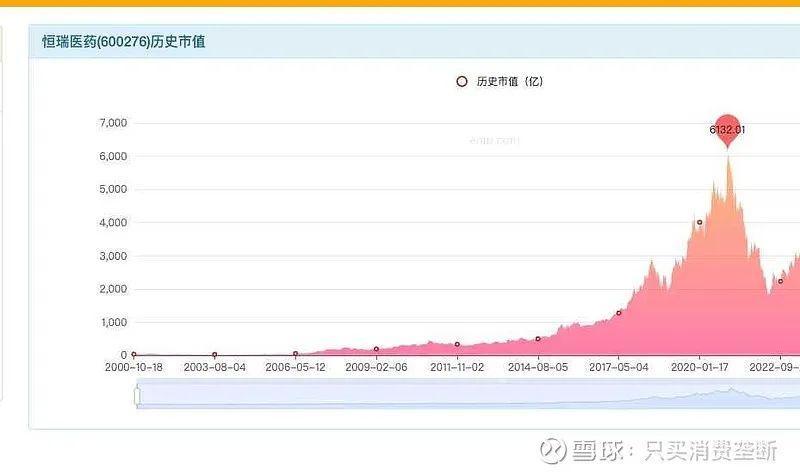Click the 6,000 y-axis label
Viewport: 800px width, 475px height.
113,156
